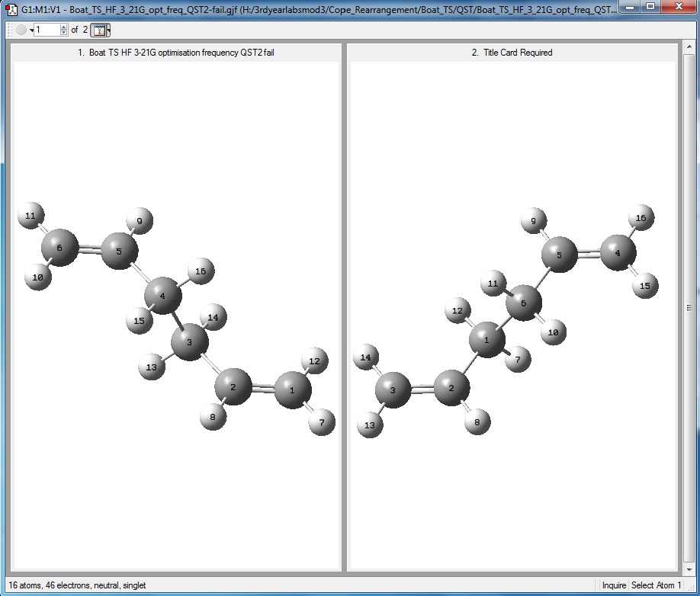Click the C2=C3 double bond in the right panel

point(422,389)
